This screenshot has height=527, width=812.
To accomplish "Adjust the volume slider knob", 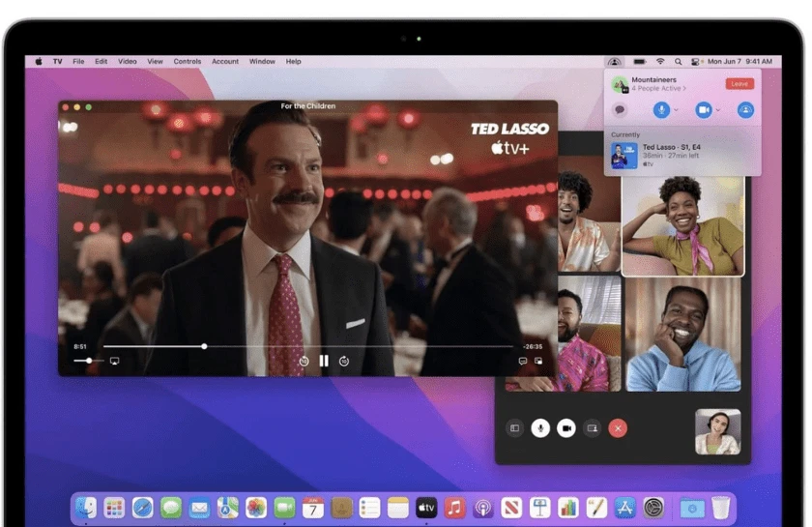I will pyautogui.click(x=89, y=360).
